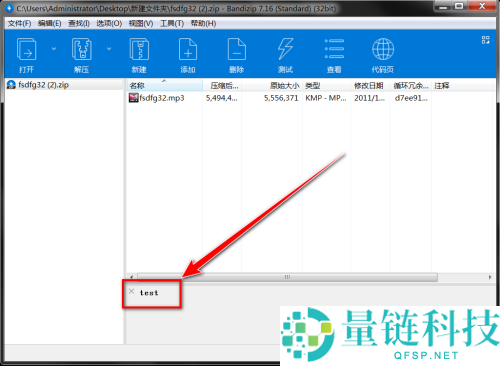The image size is (500, 366).
Task: Open the Options (选项) menu
Action: coord(109,23)
